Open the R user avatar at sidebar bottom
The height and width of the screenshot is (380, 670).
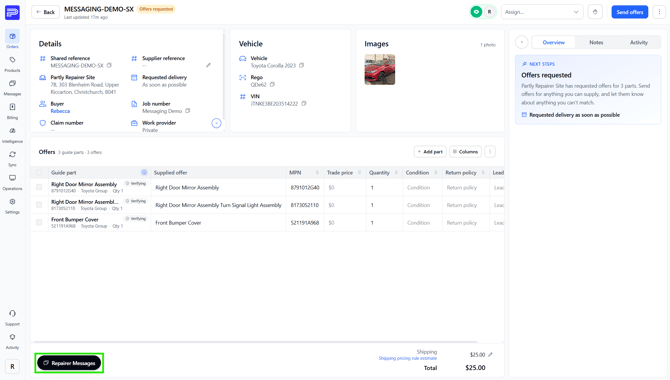coord(12,366)
